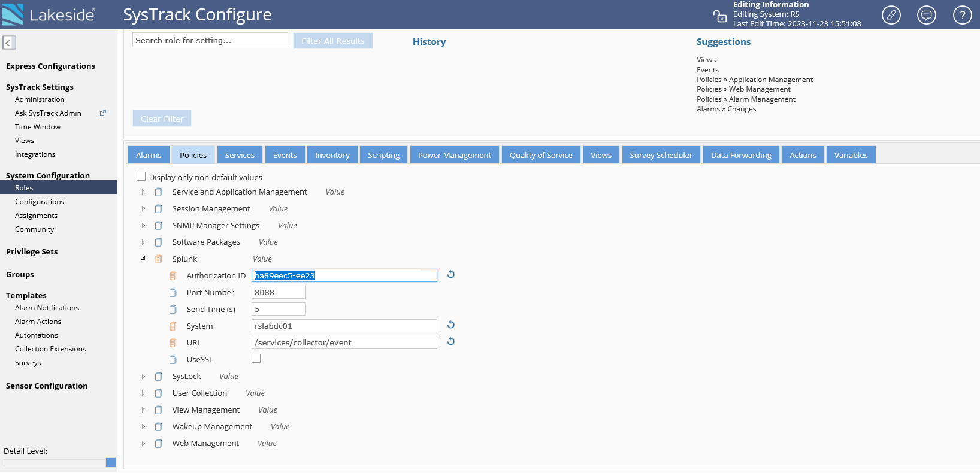Open the link icon in header
This screenshot has height=473, width=980.
click(891, 15)
